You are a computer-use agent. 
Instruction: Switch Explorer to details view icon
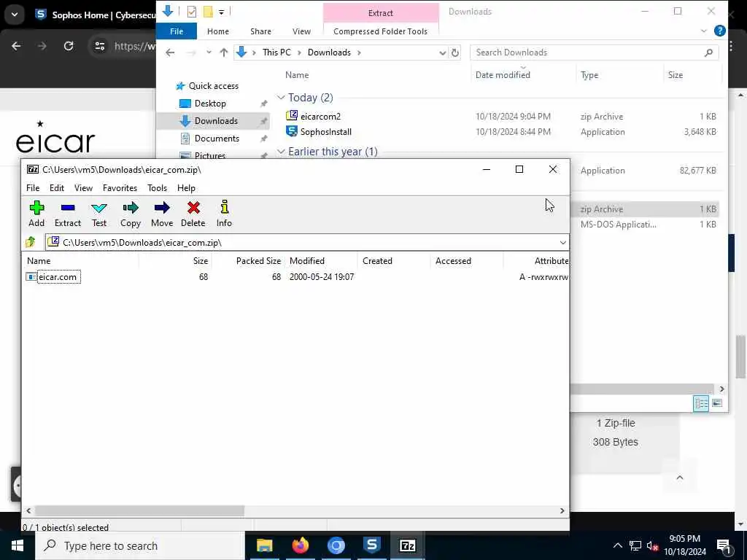click(701, 403)
